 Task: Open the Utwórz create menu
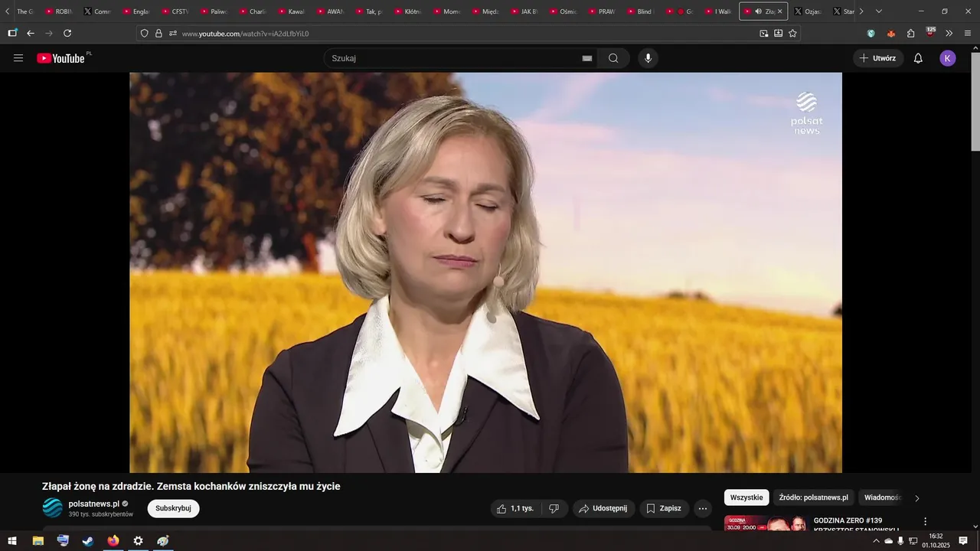click(x=878, y=58)
